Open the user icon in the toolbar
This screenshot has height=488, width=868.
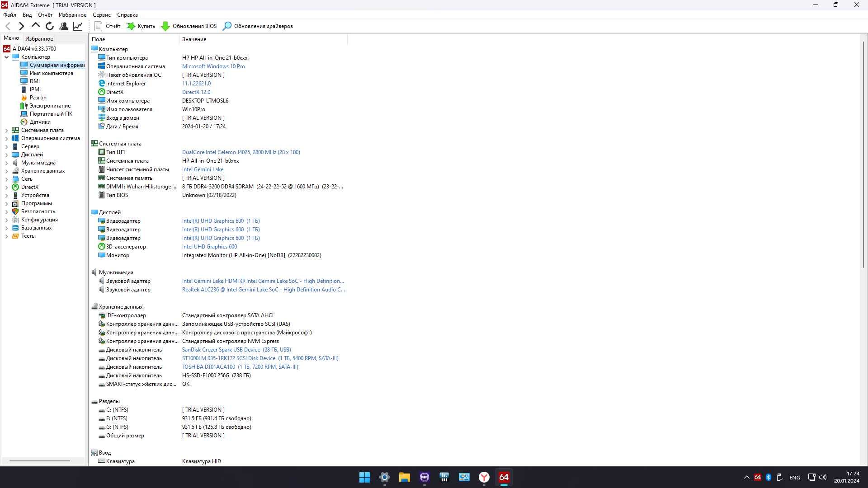point(64,26)
